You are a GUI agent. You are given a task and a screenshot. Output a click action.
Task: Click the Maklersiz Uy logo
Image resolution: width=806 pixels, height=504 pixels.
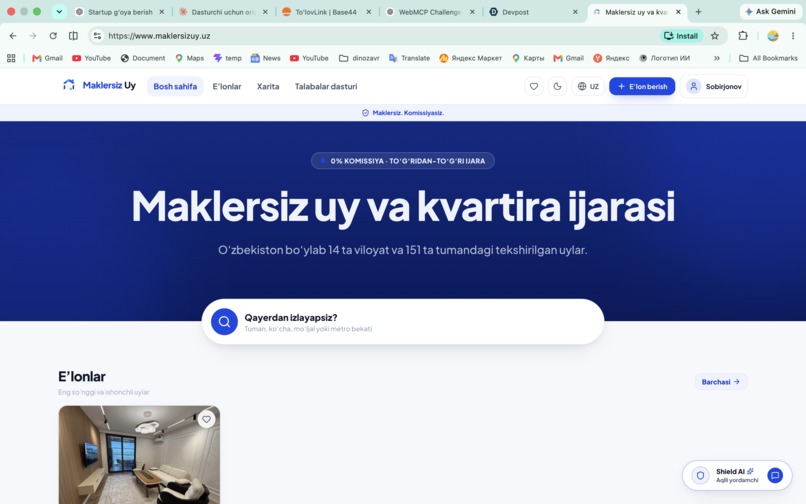(99, 85)
